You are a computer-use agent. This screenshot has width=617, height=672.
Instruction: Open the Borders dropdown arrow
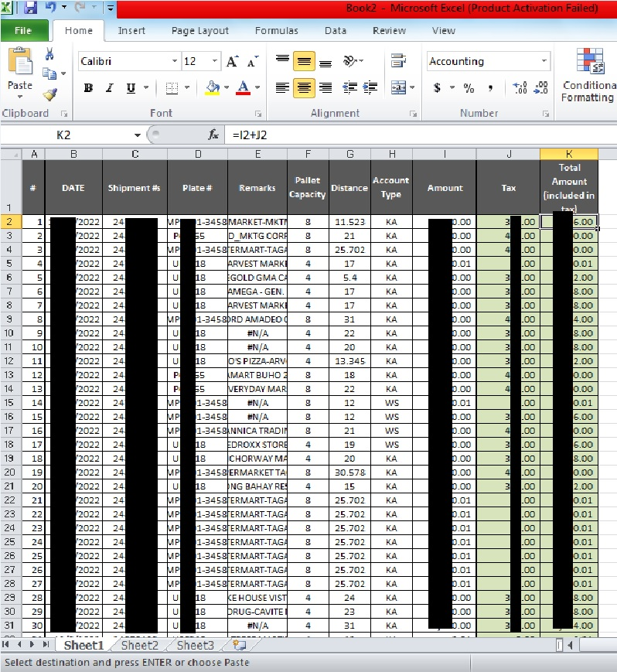(x=187, y=87)
